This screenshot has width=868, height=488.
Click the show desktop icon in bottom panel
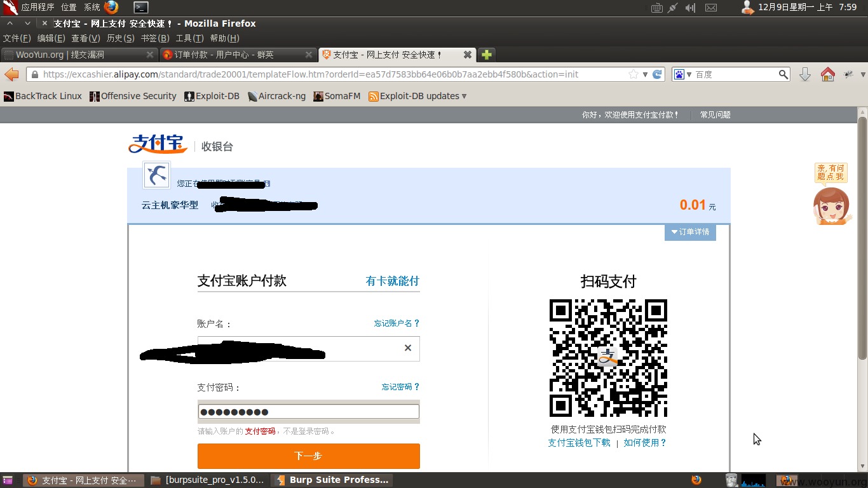(x=7, y=480)
